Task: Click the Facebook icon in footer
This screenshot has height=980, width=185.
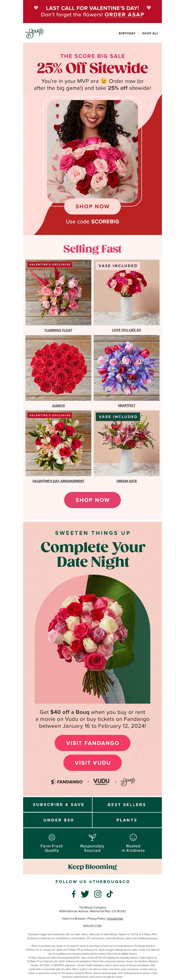Action: point(74,894)
